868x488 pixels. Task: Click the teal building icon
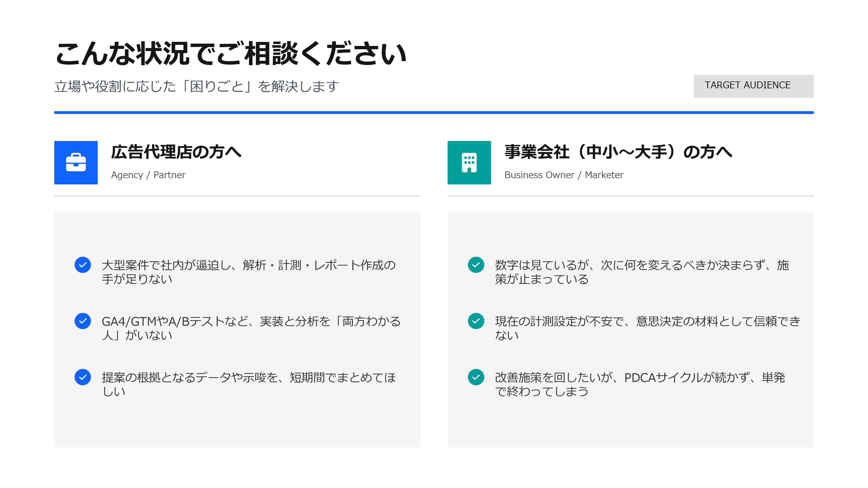tap(469, 162)
